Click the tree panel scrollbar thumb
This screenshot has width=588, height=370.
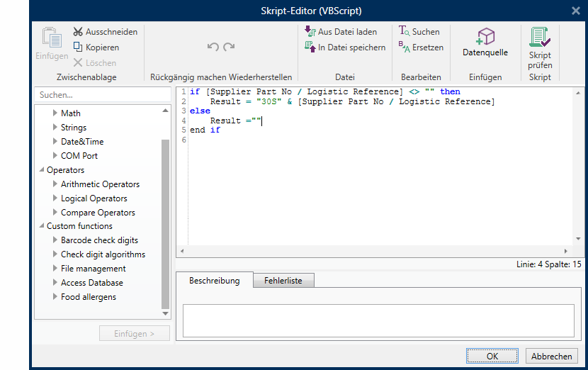coord(165,224)
